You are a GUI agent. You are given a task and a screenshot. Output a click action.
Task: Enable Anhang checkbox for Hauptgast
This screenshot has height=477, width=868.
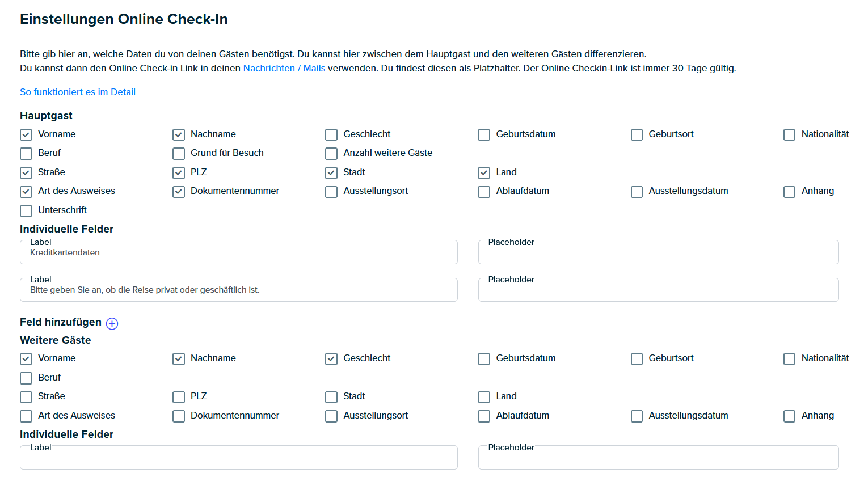789,191
